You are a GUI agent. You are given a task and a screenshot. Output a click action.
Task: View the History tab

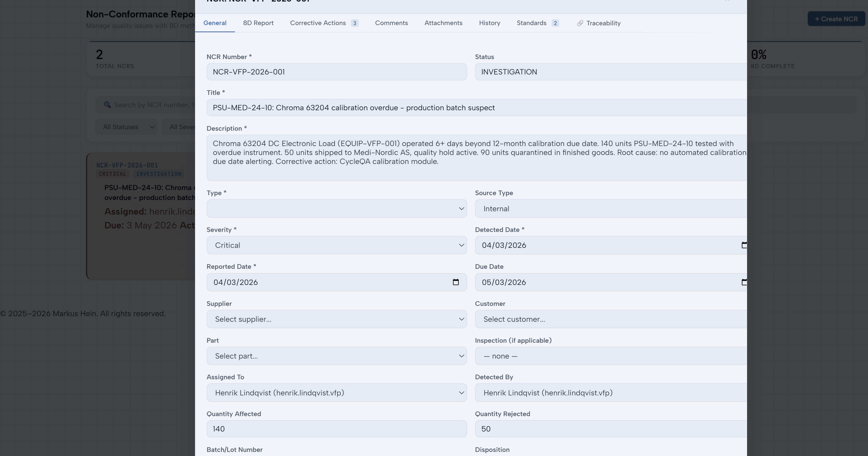click(489, 23)
